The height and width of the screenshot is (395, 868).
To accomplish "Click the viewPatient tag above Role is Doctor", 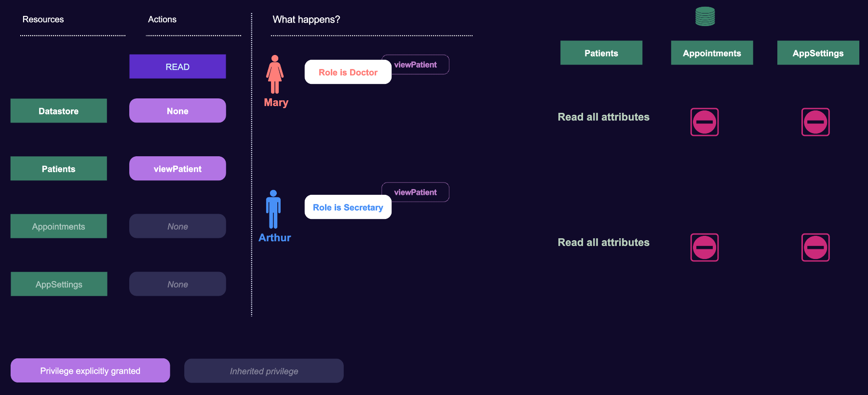I will click(x=416, y=65).
